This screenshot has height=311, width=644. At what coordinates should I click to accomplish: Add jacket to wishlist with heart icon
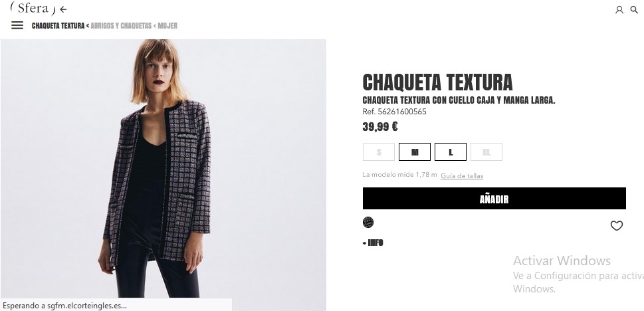617,225
